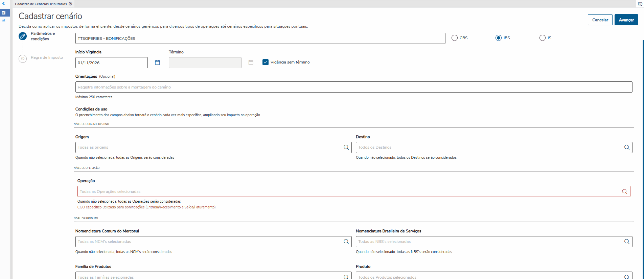Go to the Regra de Imposto step

coord(23,58)
